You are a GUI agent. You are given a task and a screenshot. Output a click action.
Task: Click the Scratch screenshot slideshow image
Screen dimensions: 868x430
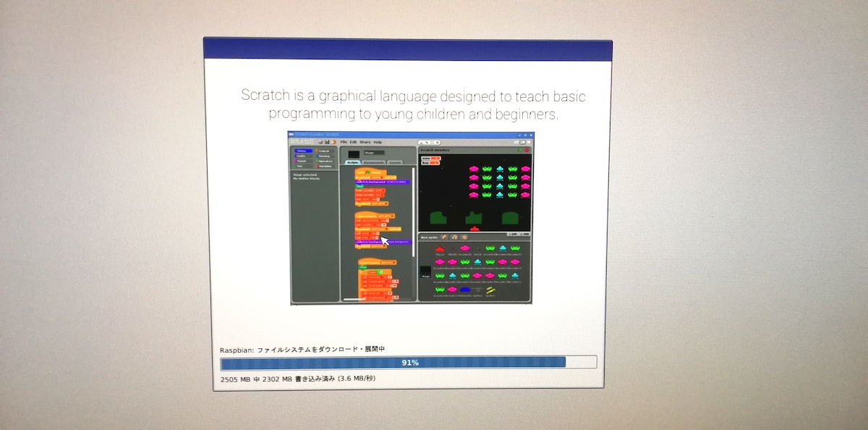pos(411,217)
